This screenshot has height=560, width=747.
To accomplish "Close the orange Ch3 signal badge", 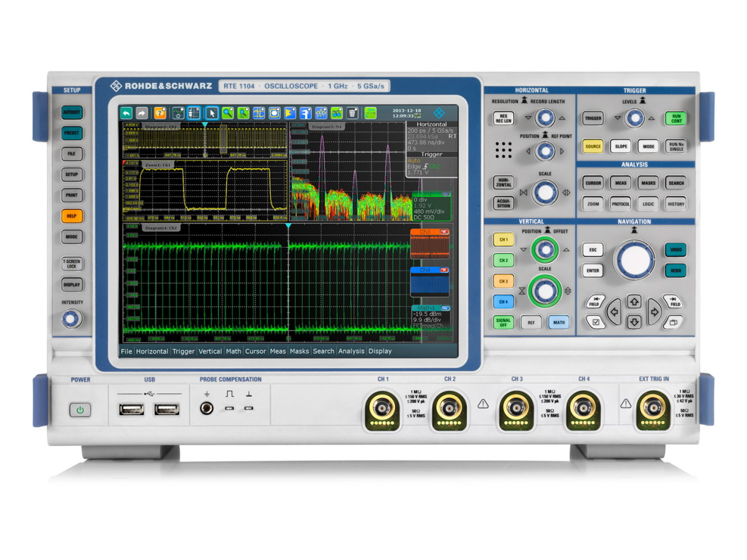I will point(444,231).
